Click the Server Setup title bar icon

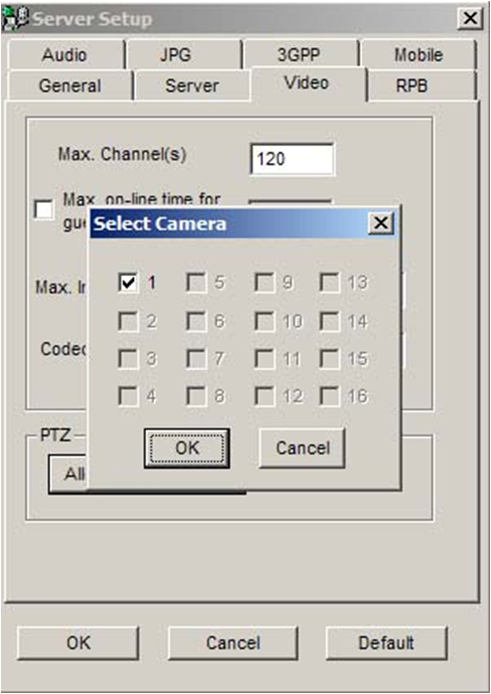click(x=15, y=19)
